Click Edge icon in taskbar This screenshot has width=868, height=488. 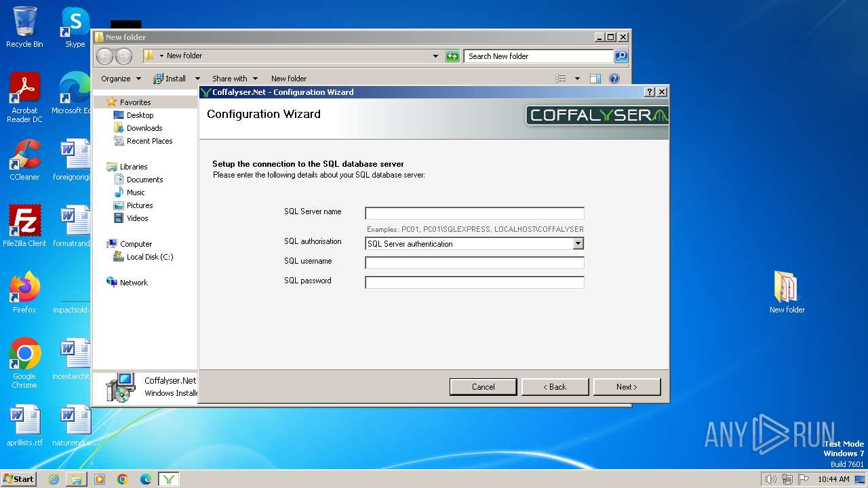(146, 479)
